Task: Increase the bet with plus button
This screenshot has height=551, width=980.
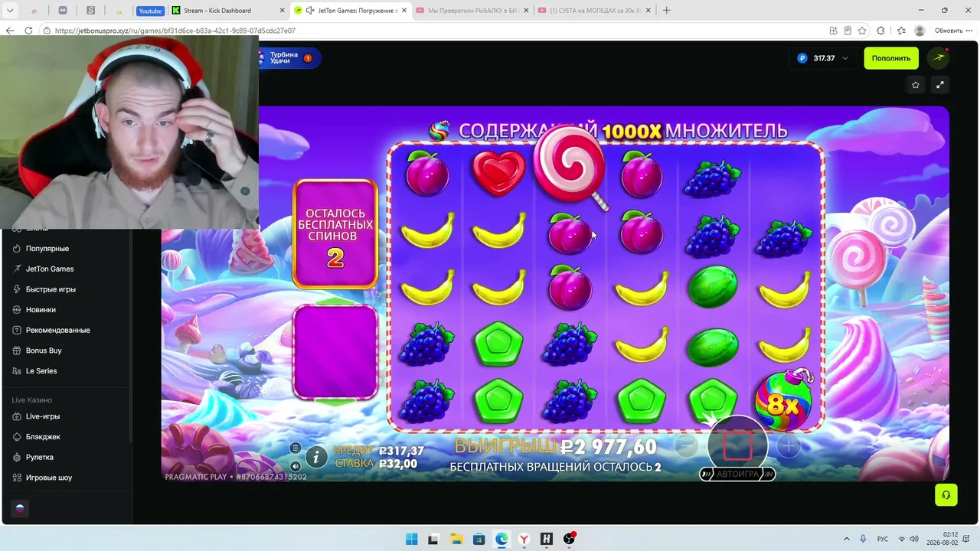Action: 789,445
